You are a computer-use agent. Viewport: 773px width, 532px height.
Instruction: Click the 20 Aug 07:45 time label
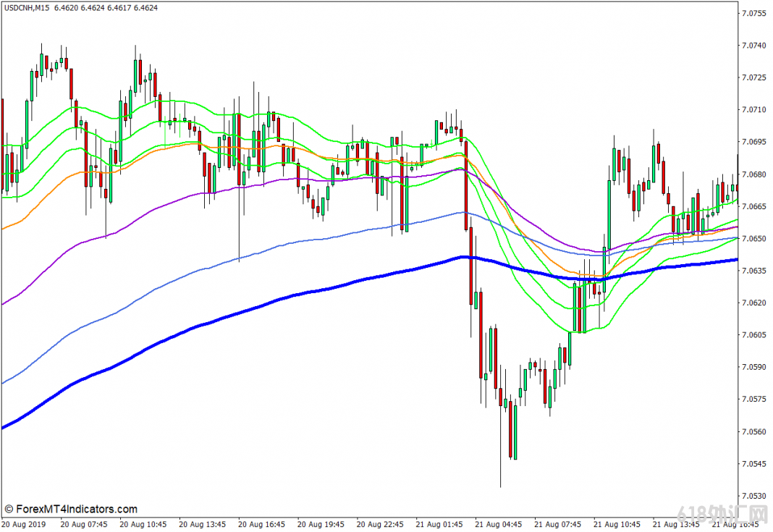tap(84, 523)
